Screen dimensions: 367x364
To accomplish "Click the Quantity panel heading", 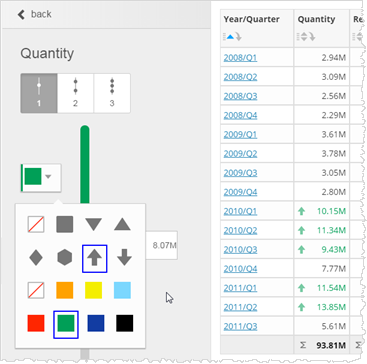I will tap(47, 53).
